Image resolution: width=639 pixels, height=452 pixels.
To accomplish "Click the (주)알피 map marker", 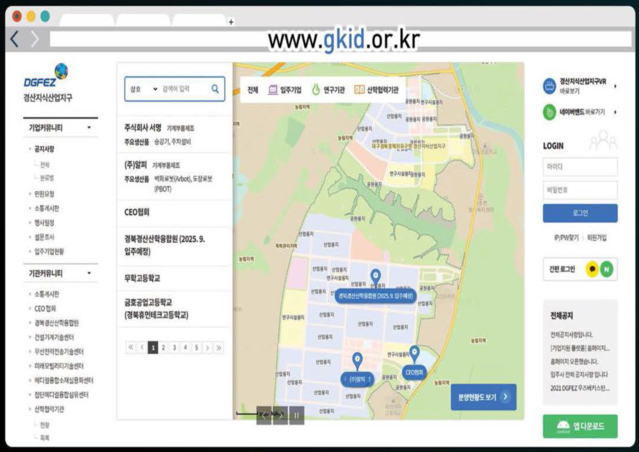I will [x=357, y=361].
